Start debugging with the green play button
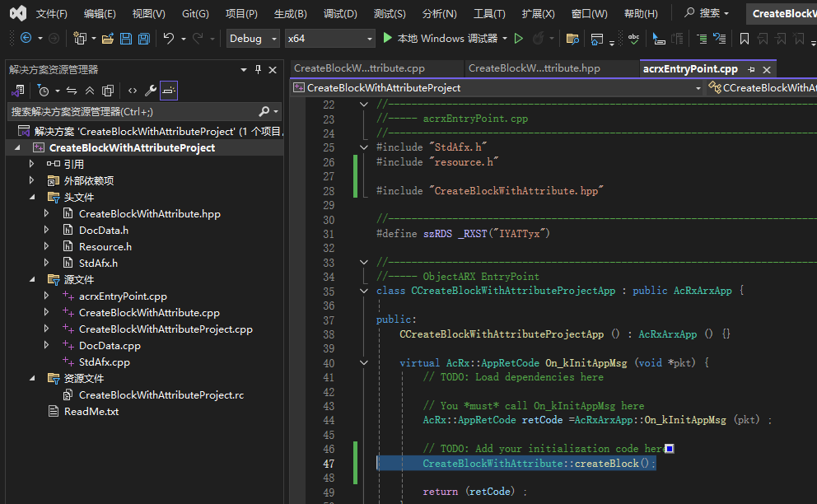817x504 pixels. click(389, 39)
